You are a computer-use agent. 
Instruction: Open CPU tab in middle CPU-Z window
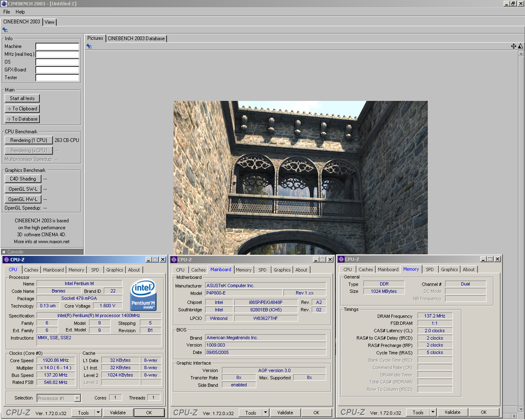[x=180, y=270]
